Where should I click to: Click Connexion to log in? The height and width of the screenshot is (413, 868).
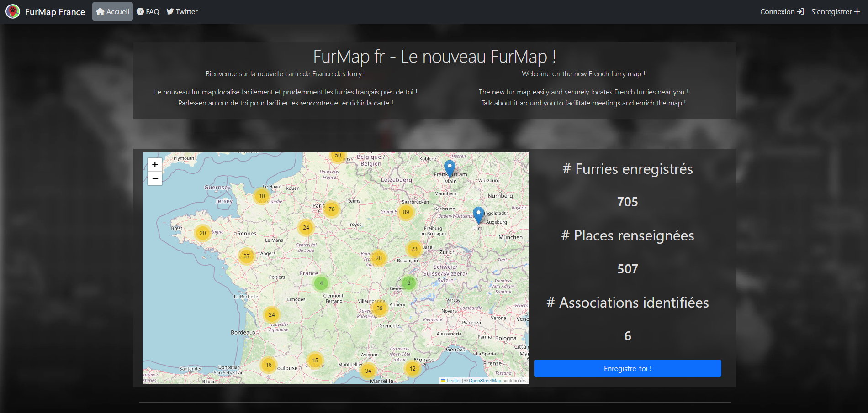[782, 11]
